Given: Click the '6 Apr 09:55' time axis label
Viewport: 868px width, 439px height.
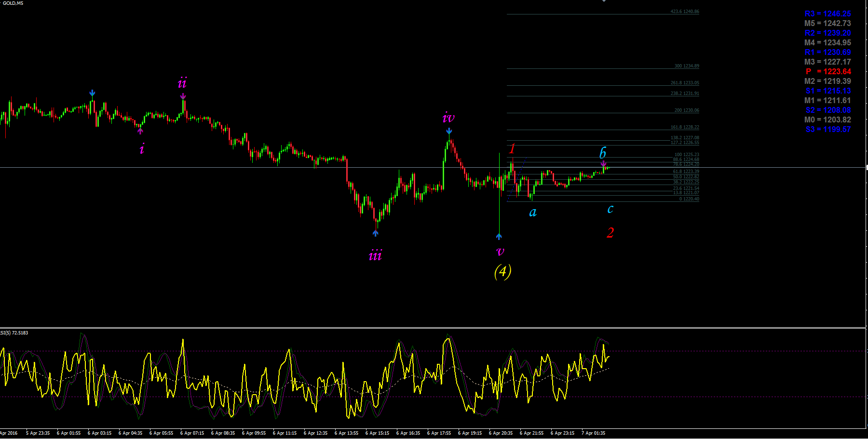Looking at the screenshot, I should 254,433.
